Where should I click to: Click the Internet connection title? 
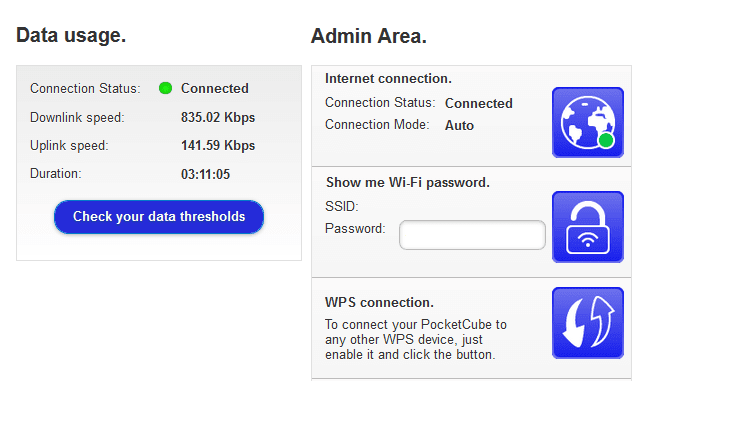click(x=388, y=78)
